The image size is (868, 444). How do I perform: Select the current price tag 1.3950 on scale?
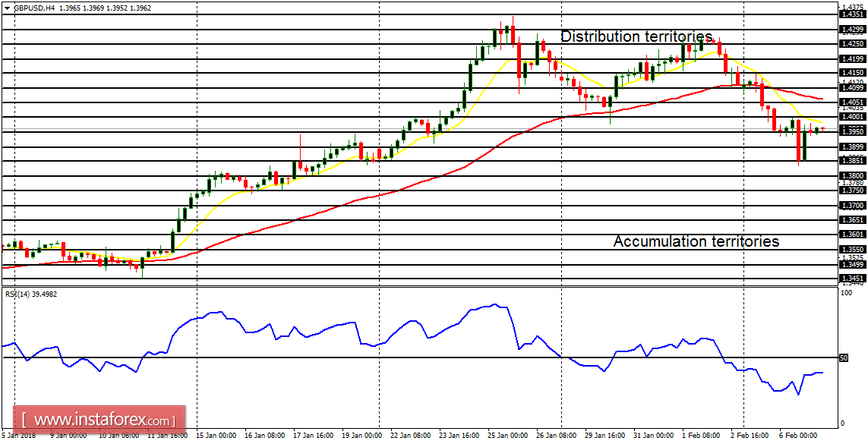[854, 131]
